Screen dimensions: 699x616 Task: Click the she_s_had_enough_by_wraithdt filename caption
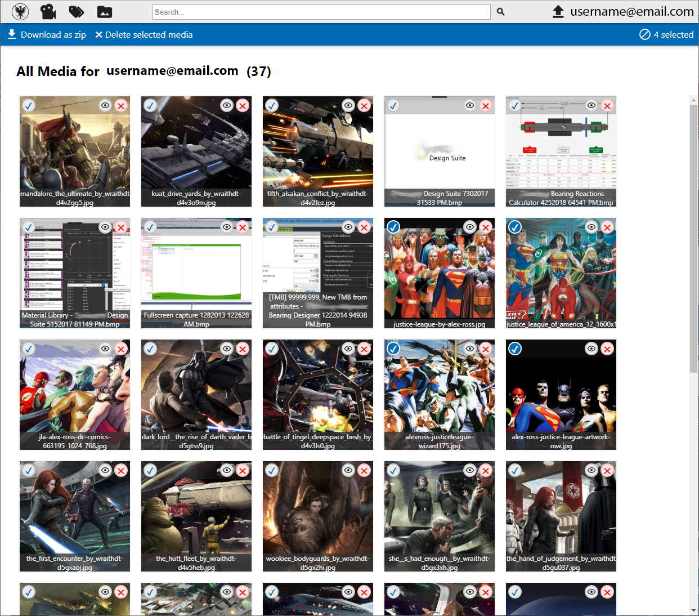pyautogui.click(x=440, y=563)
